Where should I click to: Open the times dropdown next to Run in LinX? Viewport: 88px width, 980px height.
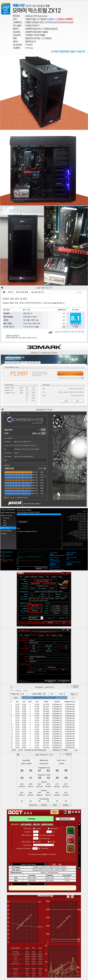(x=74, y=694)
